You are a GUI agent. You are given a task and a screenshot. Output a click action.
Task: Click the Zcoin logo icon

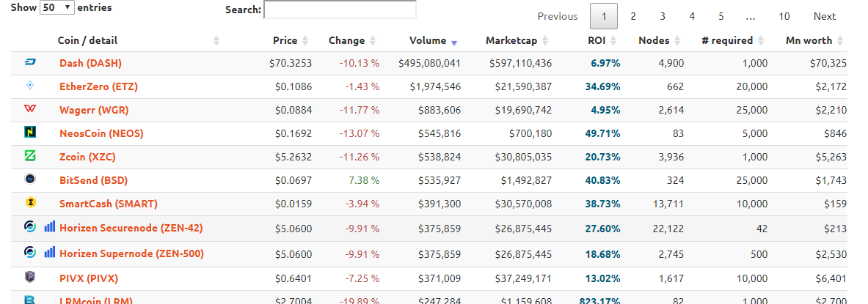(x=30, y=156)
